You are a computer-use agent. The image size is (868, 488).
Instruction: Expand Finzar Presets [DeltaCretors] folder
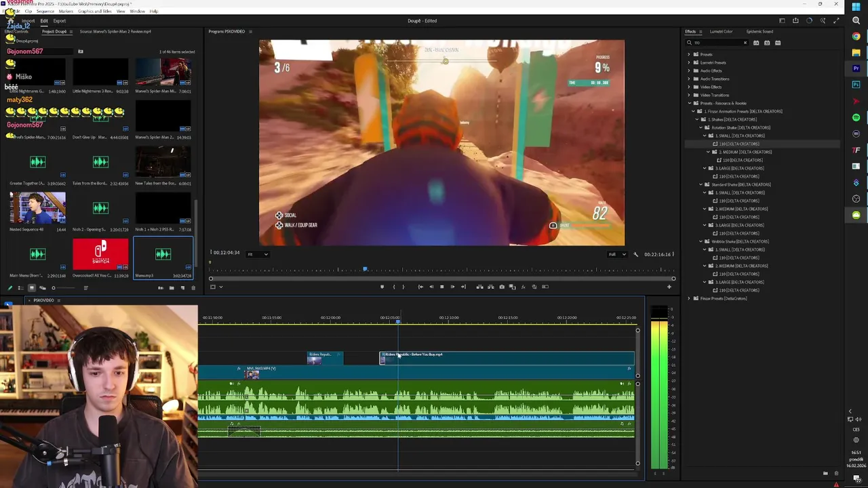[x=689, y=298]
